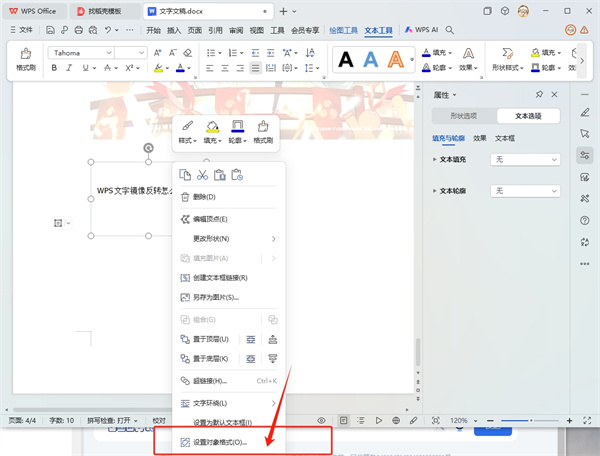Click the search magnifier beside WPS AI
This screenshot has width=600, height=456.
click(x=450, y=30)
